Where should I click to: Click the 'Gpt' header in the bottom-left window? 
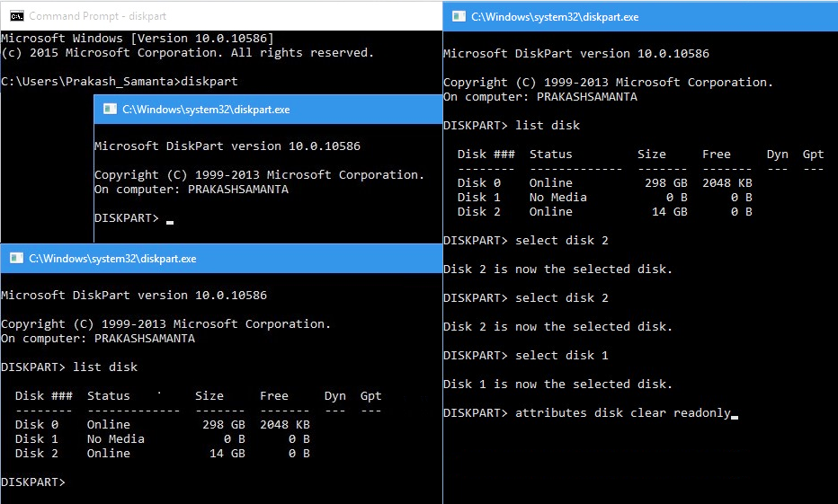click(371, 395)
